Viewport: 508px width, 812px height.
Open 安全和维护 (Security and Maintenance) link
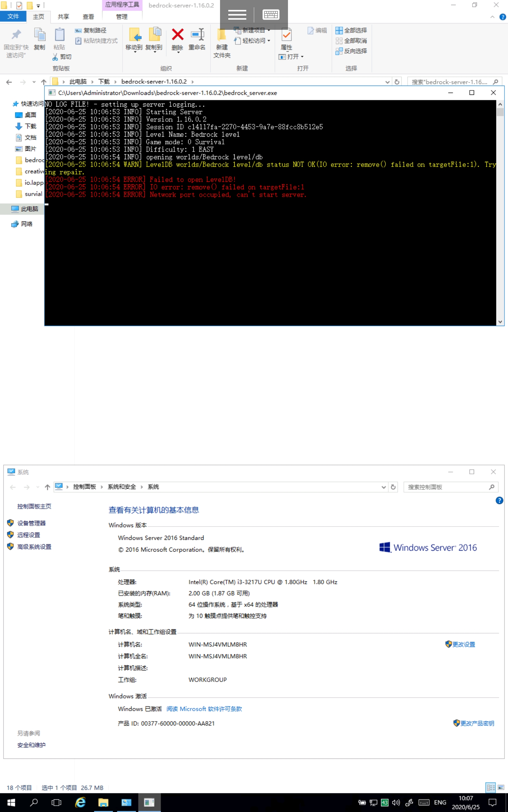(31, 745)
